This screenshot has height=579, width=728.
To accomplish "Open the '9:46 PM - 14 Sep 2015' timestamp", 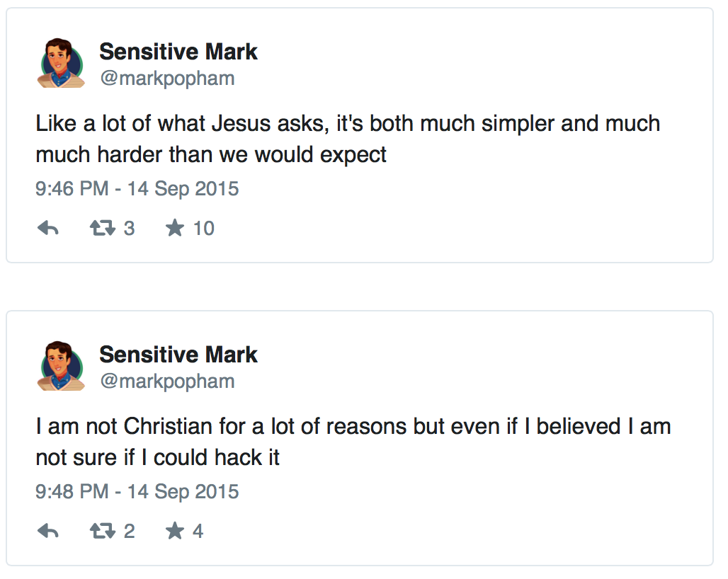I will click(137, 189).
